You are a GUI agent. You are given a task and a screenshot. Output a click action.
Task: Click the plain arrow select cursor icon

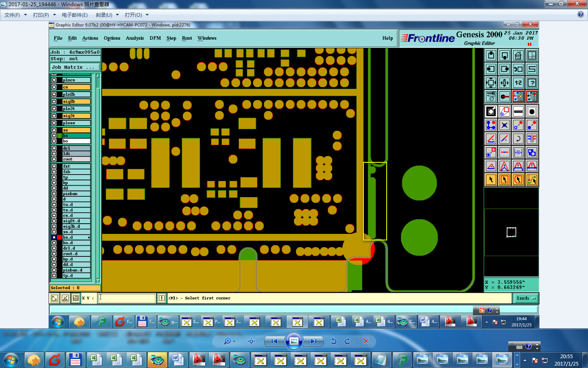[491, 180]
